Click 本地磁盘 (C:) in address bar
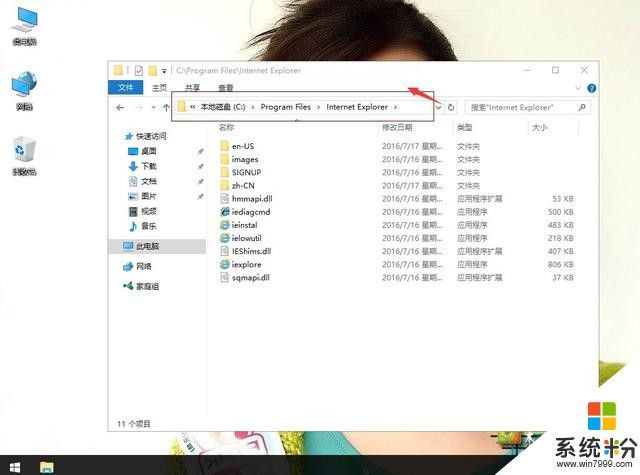The height and width of the screenshot is (475, 640). (223, 107)
